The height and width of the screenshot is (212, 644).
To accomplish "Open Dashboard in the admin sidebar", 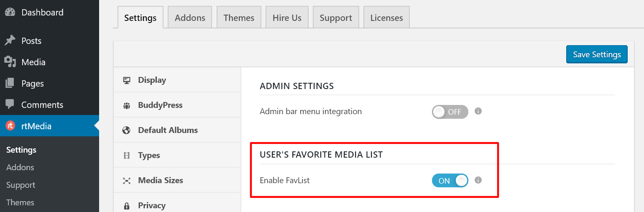I will (49, 13).
